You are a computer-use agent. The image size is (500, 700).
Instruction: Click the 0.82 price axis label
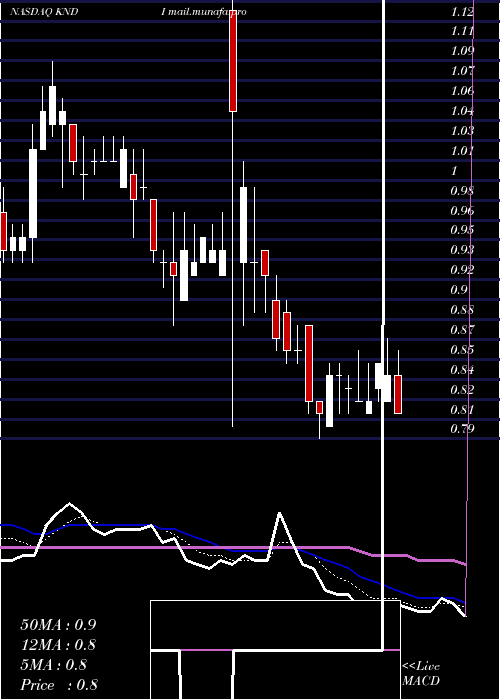[462, 390]
